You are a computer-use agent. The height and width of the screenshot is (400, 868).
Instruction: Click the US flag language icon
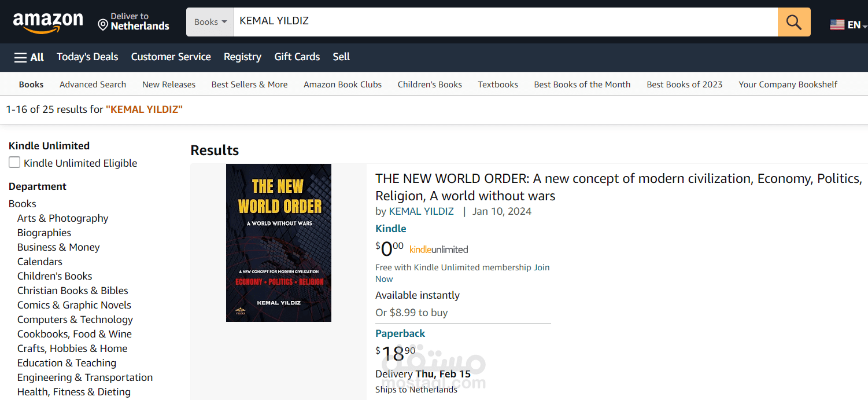coord(837,25)
